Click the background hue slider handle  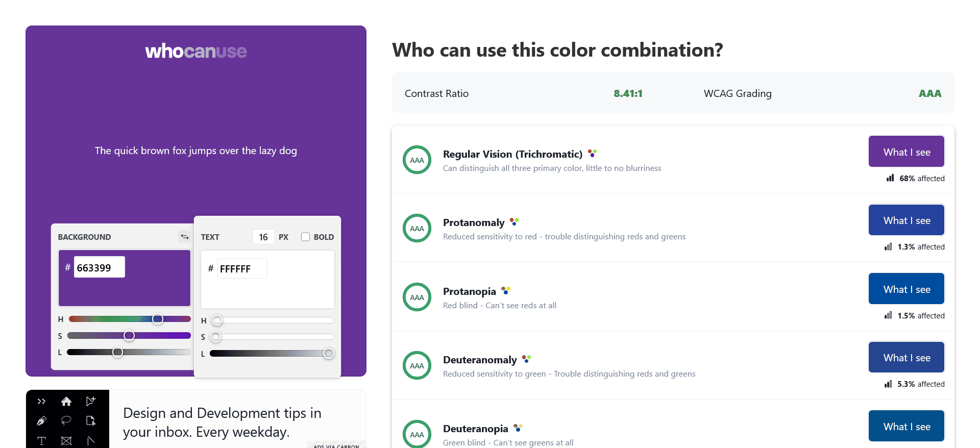point(158,319)
